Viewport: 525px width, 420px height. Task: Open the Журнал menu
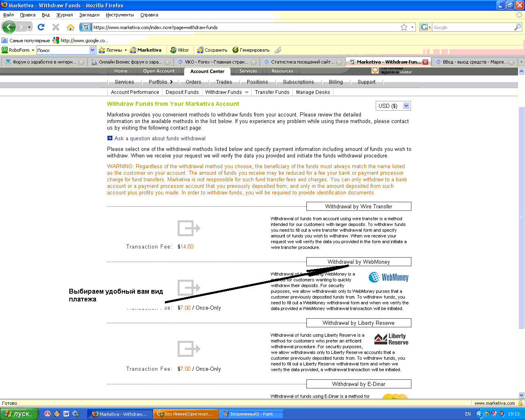[64, 15]
